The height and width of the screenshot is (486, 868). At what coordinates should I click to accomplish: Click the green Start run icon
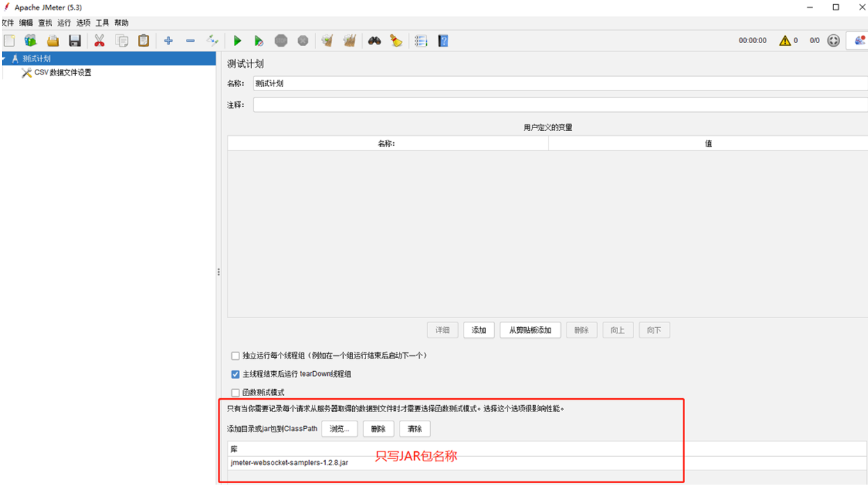[x=237, y=41]
